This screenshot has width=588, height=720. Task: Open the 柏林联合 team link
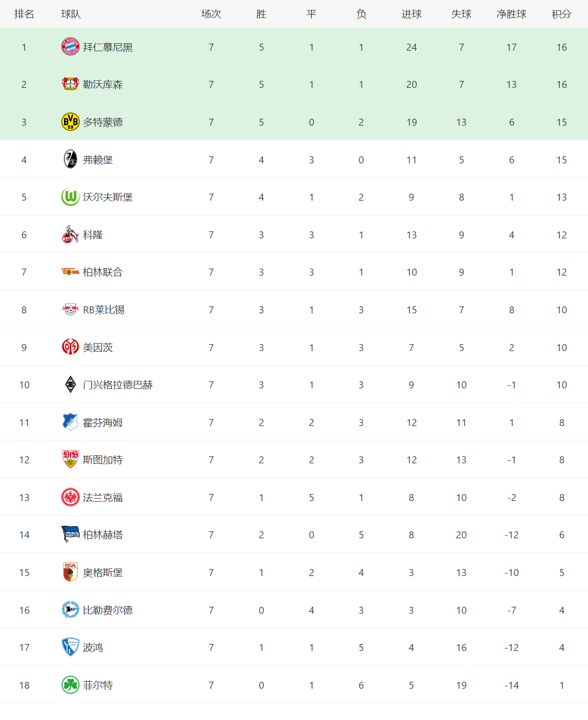[x=103, y=272]
